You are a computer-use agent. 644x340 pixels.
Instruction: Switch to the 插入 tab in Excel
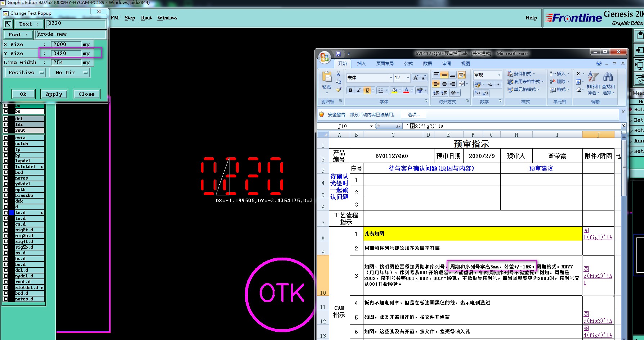[361, 64]
